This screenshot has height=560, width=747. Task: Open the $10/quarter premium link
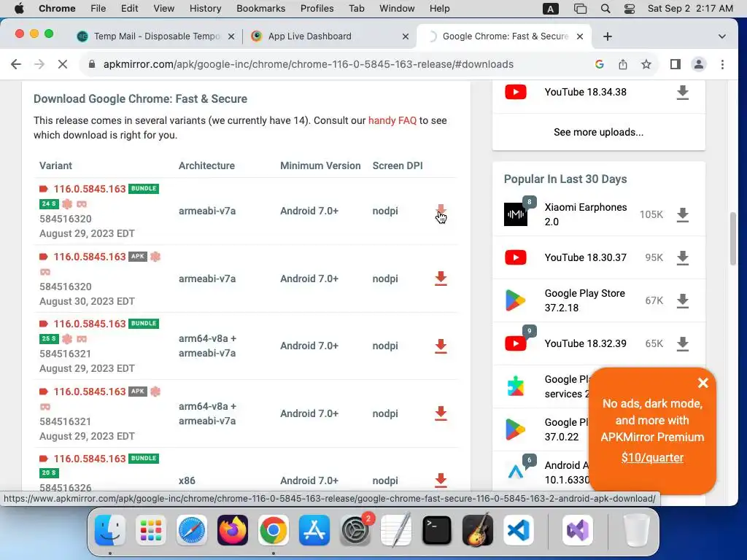pyautogui.click(x=652, y=458)
